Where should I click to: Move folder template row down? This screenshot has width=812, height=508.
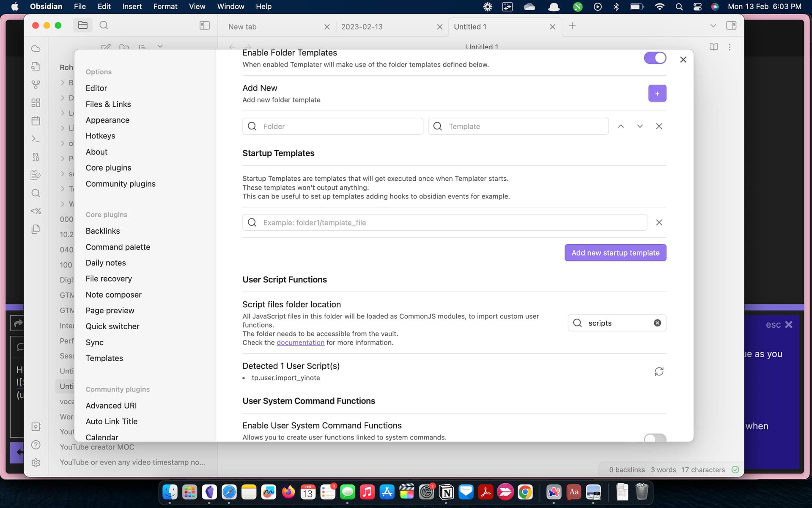(x=640, y=126)
